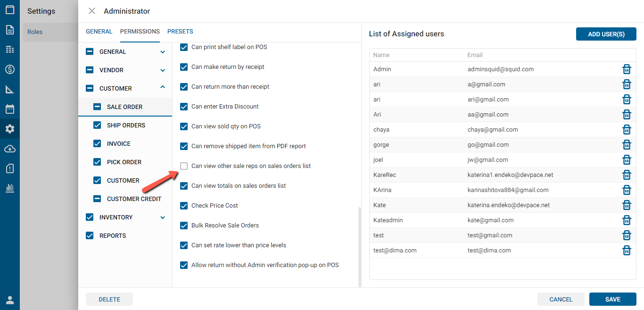The width and height of the screenshot is (644, 310).
Task: Remove user Kateadmin via trash icon
Action: coord(627,220)
